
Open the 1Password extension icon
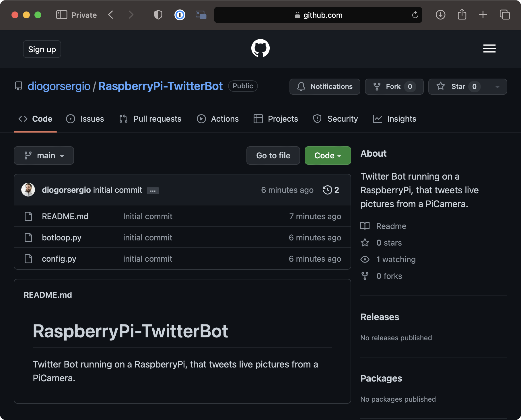[x=180, y=15]
